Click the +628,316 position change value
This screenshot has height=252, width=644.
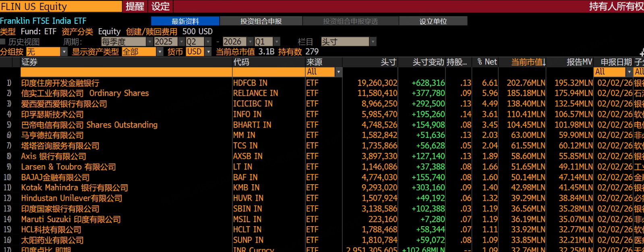click(428, 83)
